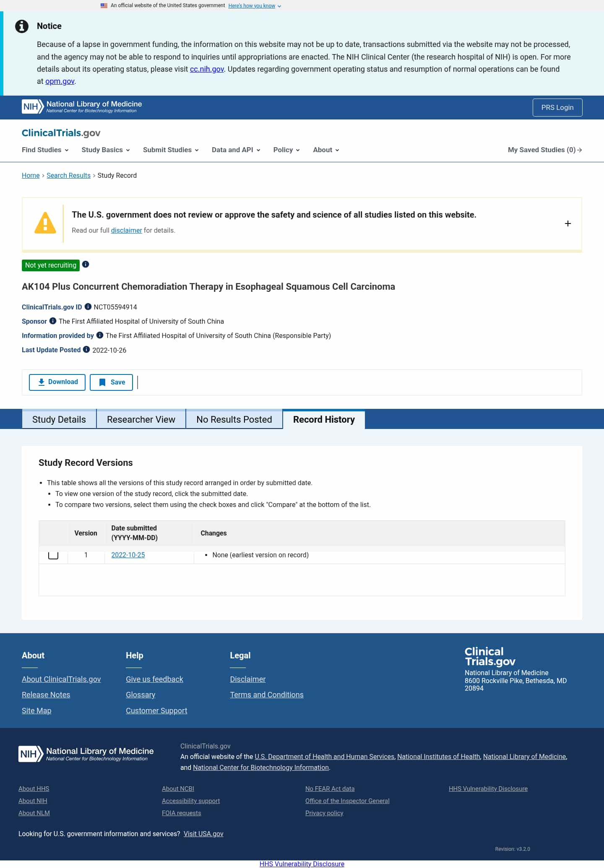604x868 pixels.
Task: Open the Data and API dropdown
Action: tap(236, 150)
